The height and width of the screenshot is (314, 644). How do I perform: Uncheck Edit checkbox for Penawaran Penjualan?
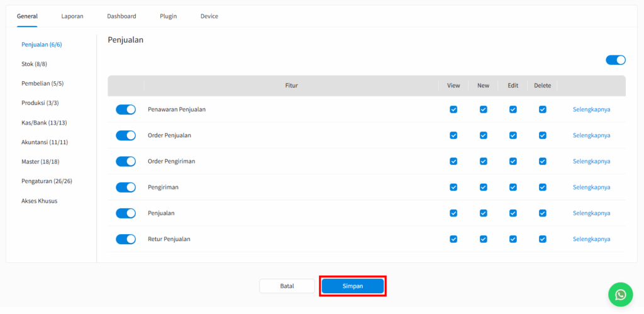coord(513,109)
